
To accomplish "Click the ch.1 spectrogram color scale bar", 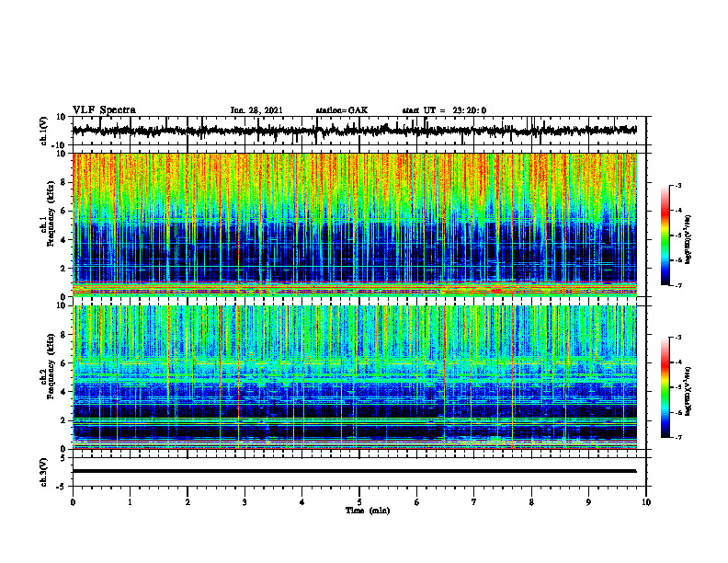I will click(665, 236).
